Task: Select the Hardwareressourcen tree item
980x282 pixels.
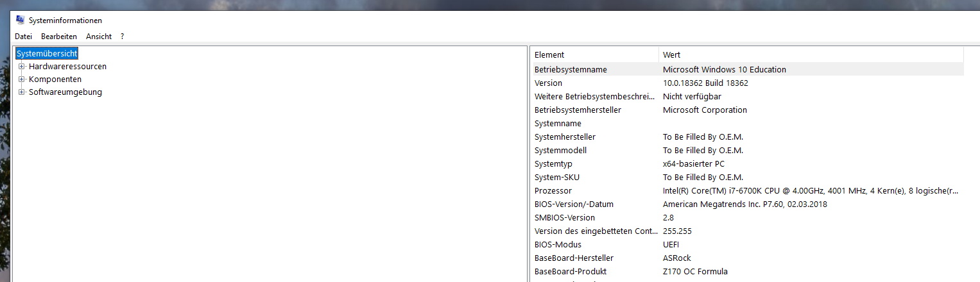Action: [x=67, y=66]
